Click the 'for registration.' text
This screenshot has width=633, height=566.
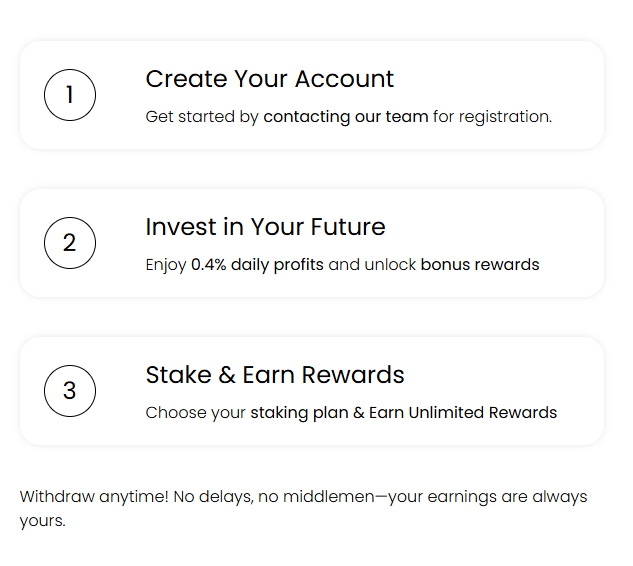(493, 117)
